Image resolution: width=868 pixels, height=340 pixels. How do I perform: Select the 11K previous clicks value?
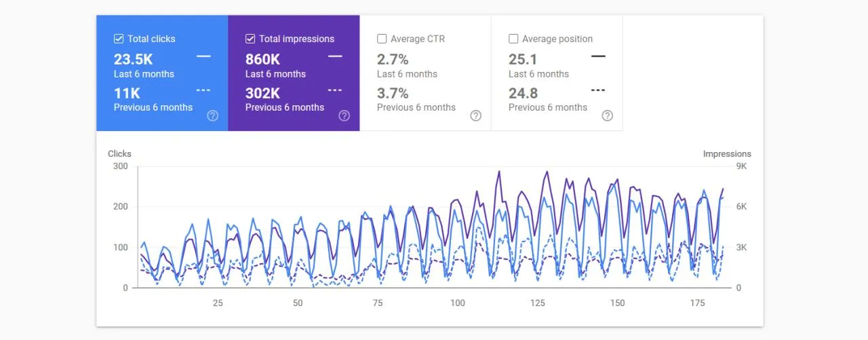tap(126, 93)
